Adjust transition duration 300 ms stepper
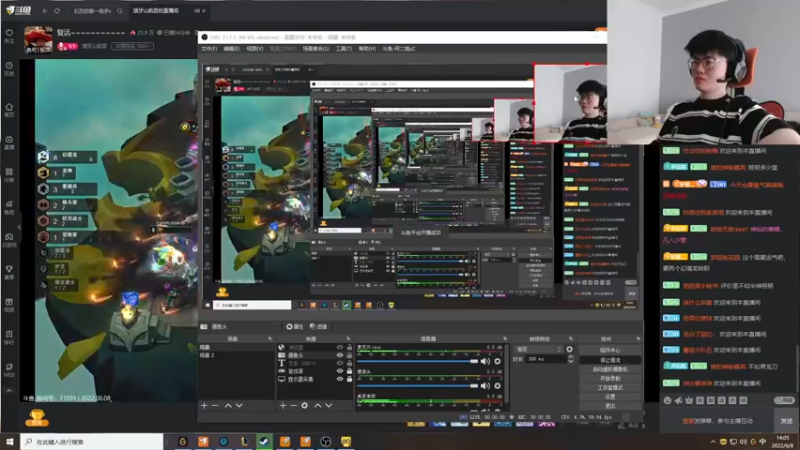 click(x=570, y=359)
